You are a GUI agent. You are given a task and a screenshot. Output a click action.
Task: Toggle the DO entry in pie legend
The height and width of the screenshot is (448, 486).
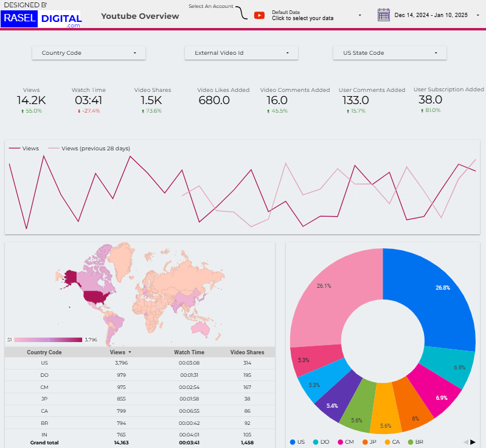coord(322,442)
